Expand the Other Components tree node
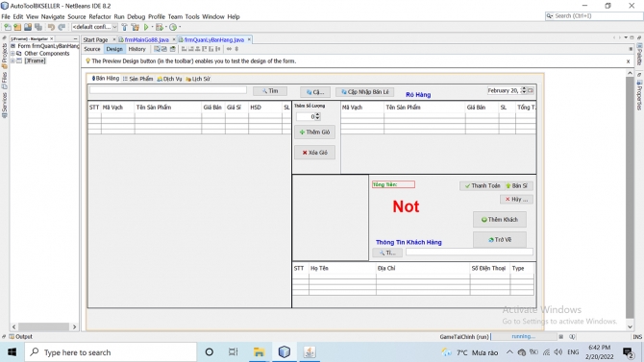644x362 pixels. tap(12, 54)
